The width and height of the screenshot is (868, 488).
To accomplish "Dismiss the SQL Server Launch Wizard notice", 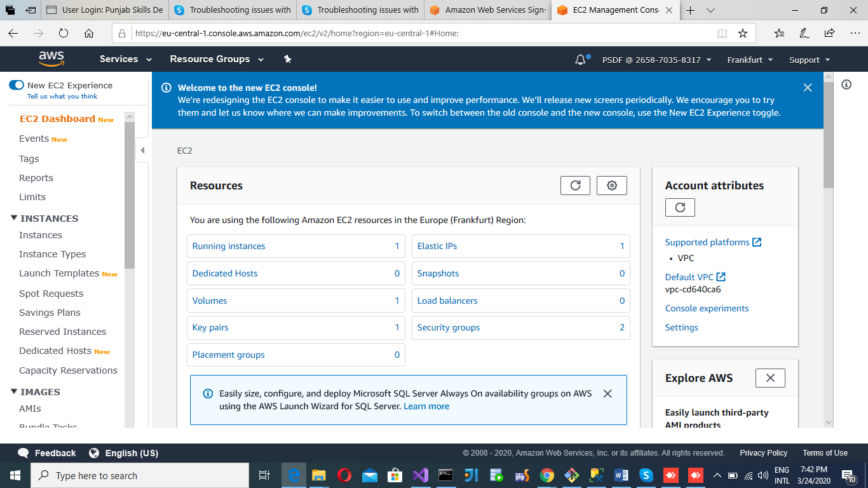I will (x=607, y=394).
